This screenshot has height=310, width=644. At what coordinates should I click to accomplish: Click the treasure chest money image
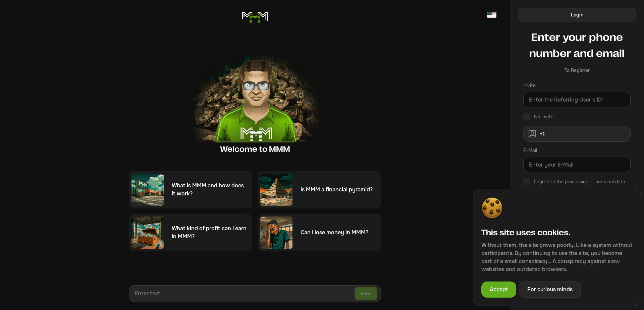click(x=148, y=233)
